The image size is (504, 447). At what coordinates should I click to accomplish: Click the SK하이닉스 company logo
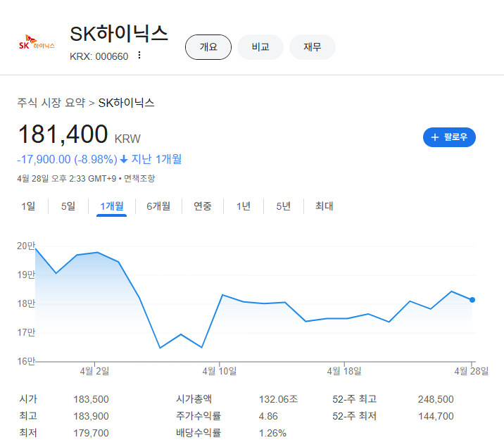pos(37,42)
